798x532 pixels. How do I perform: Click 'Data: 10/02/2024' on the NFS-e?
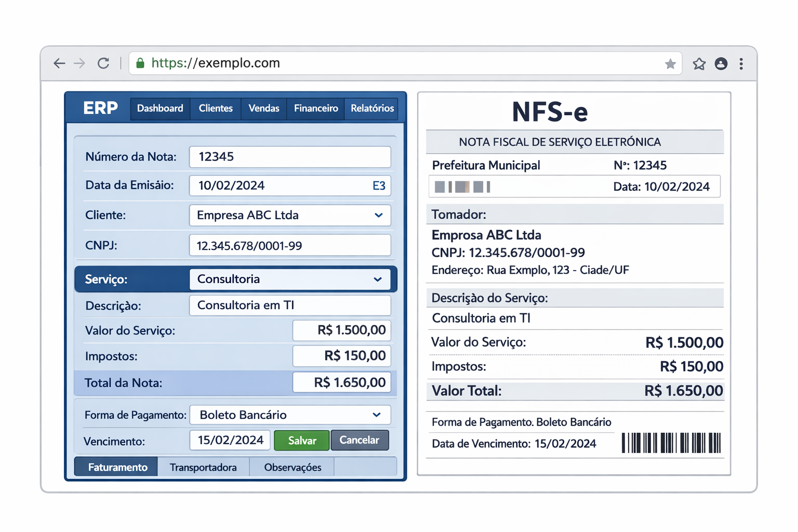[x=661, y=187]
